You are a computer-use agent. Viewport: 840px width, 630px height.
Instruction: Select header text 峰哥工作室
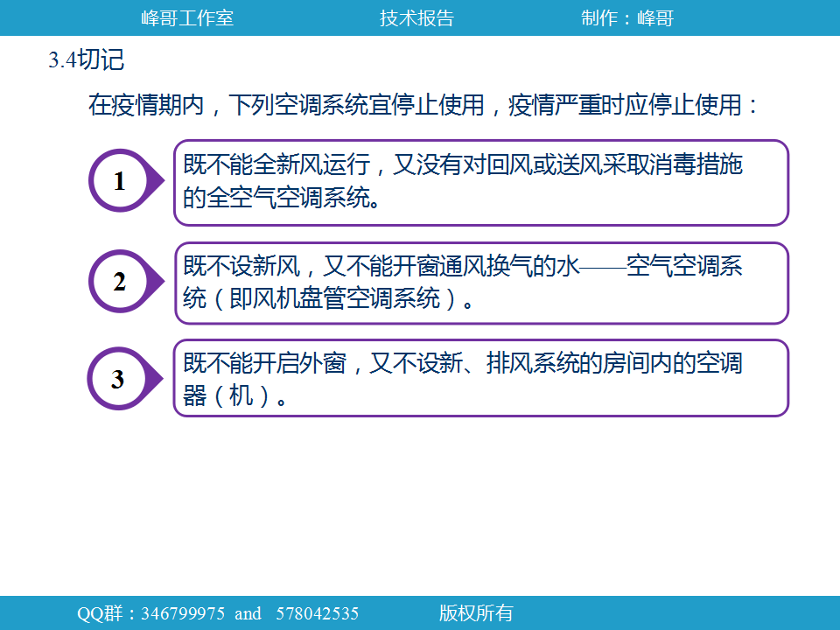coord(187,18)
